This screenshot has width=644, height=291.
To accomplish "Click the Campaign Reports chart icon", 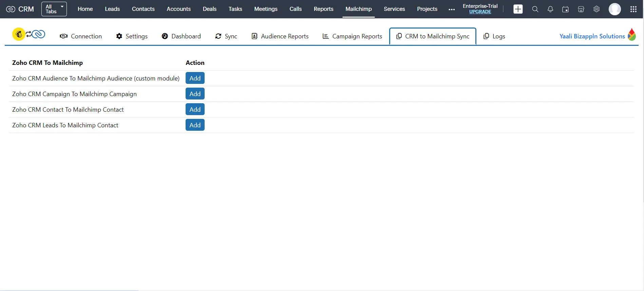I will 326,36.
